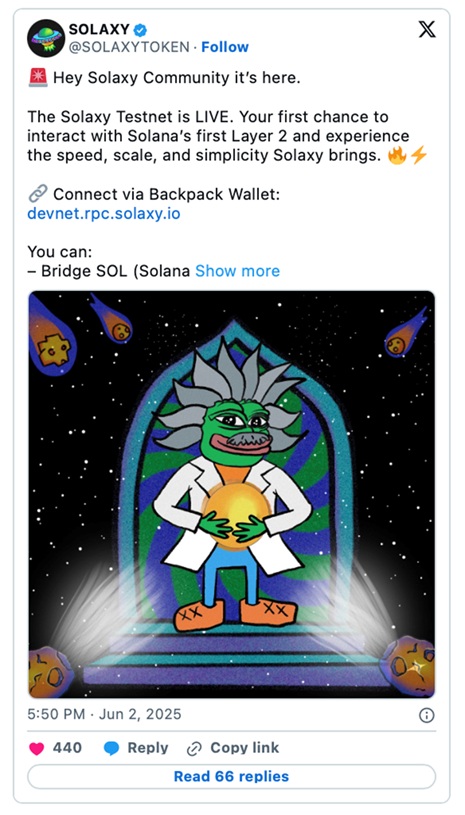Click the link emoji before Connect via Backpack
Viewport: 465px width, 815px height.
(37, 194)
